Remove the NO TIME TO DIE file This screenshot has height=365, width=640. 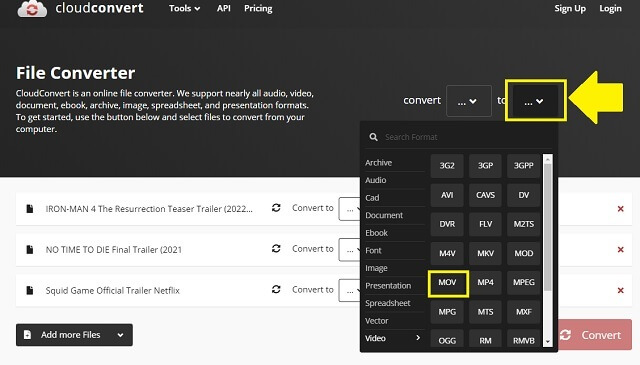tap(620, 249)
